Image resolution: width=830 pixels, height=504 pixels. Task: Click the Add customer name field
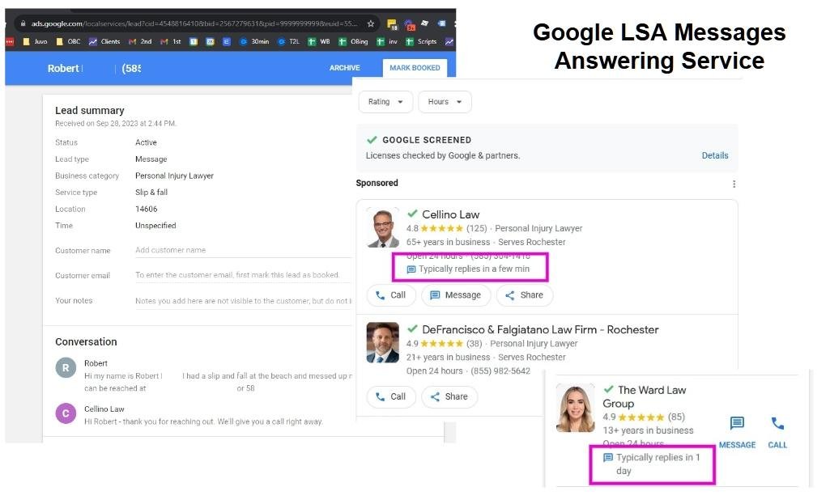click(x=242, y=250)
